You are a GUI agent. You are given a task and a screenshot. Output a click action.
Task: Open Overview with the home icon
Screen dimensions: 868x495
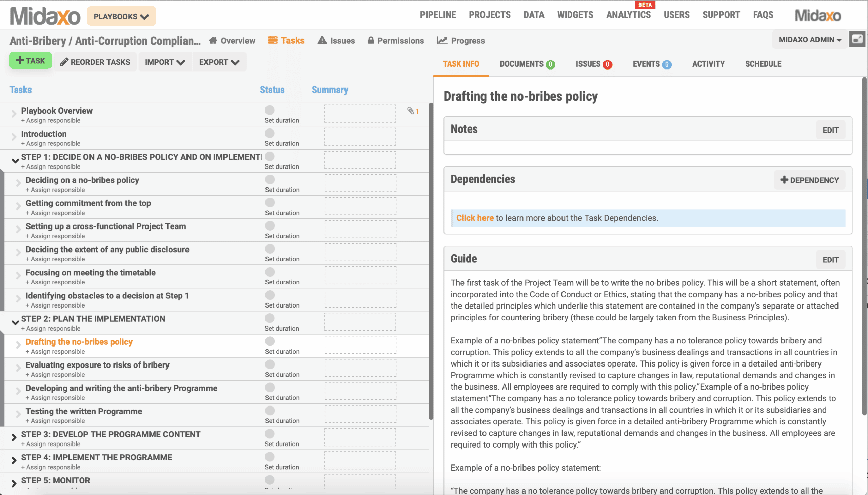232,40
